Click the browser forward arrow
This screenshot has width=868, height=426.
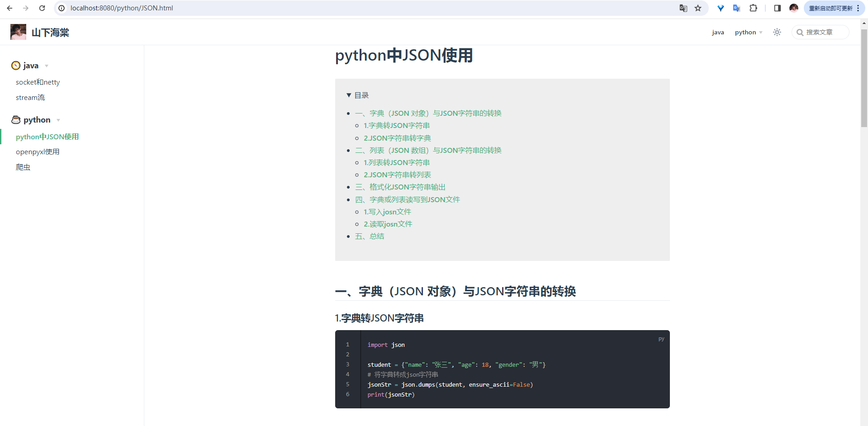point(26,8)
